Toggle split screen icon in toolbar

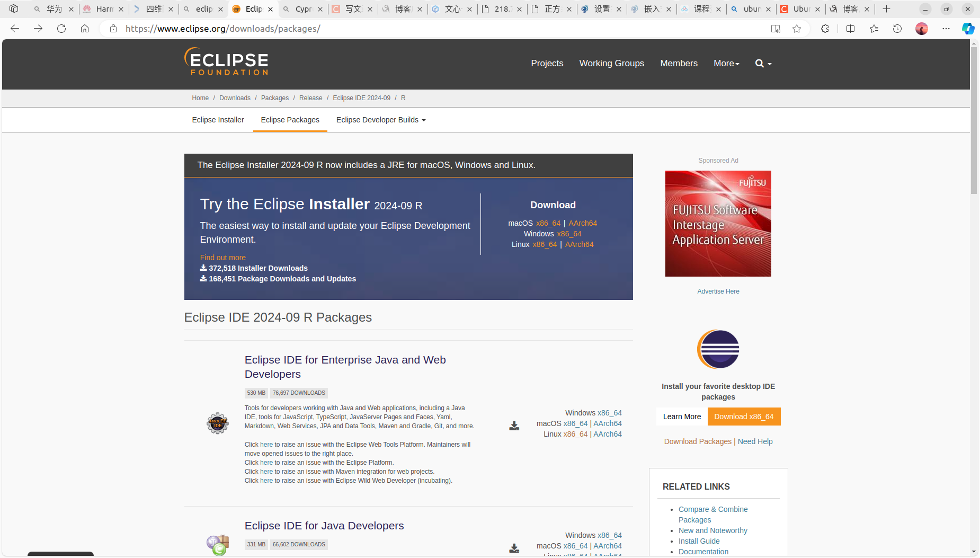point(851,29)
